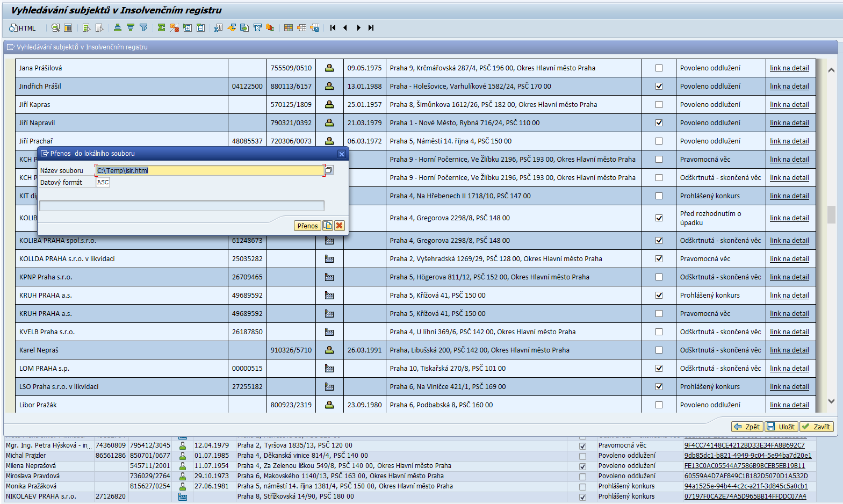The image size is (843, 504).
Task: Click the red X cancel icon in dialog
Action: 340,226
